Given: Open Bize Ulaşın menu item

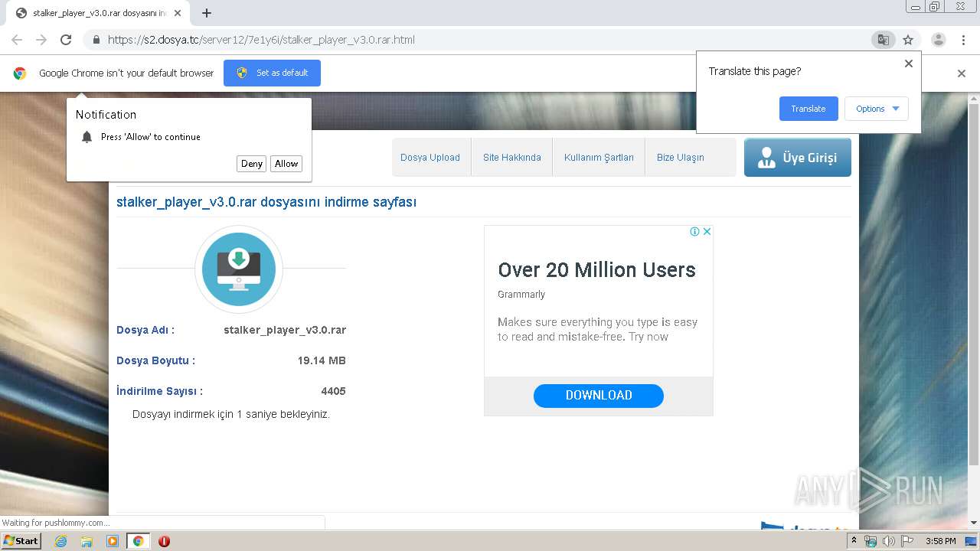Looking at the screenshot, I should click(680, 158).
